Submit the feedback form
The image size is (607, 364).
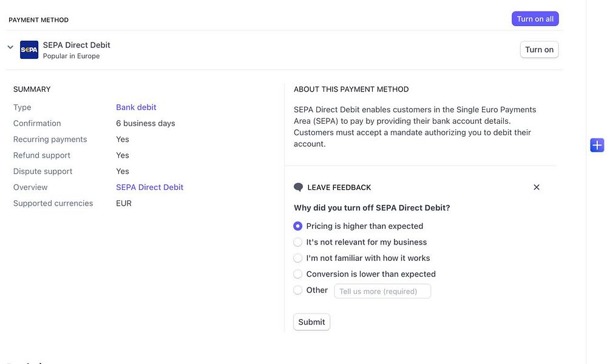pyautogui.click(x=311, y=322)
